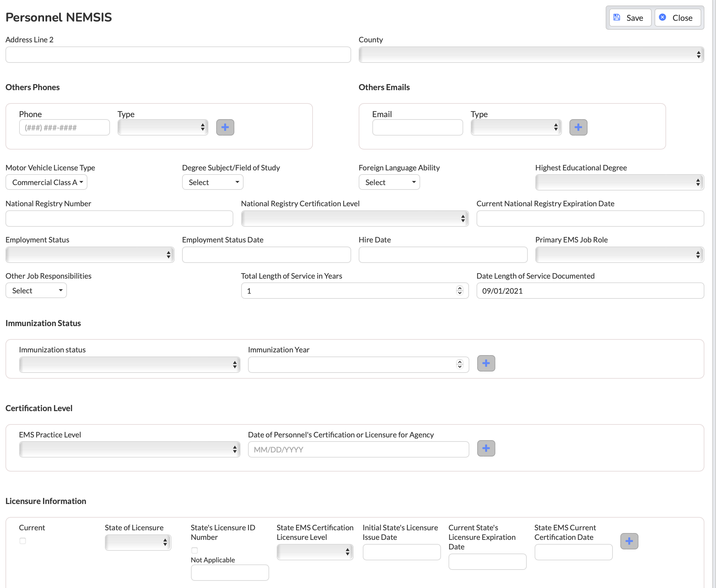Open Employment Status dropdown
Screen dimensions: 716x588
pos(90,255)
